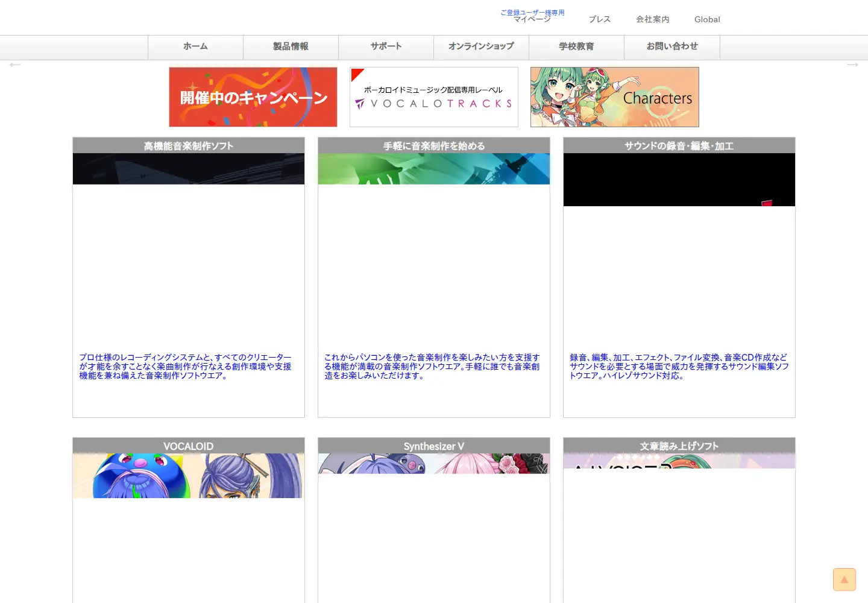Click the description starting 録音、編集、加工

click(679, 367)
